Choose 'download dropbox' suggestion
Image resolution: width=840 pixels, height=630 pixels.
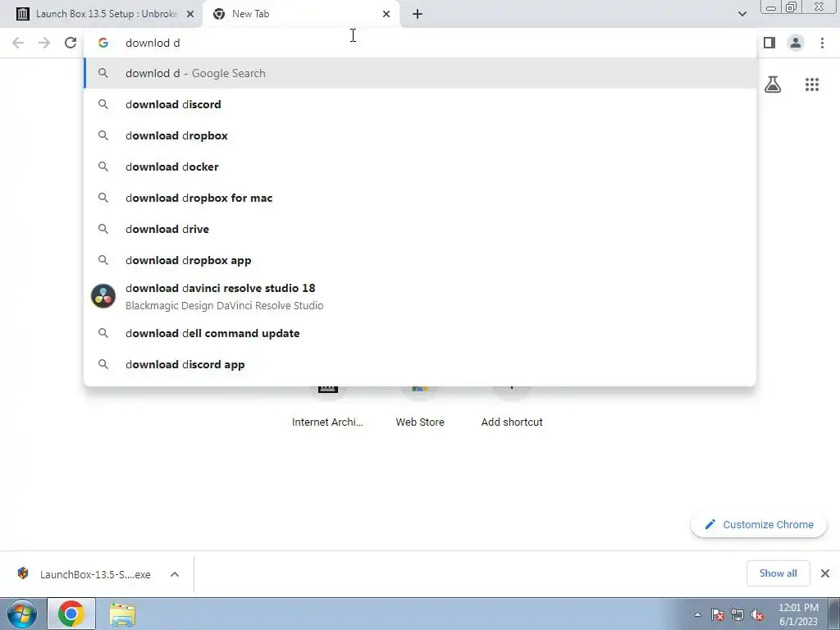pos(420,135)
